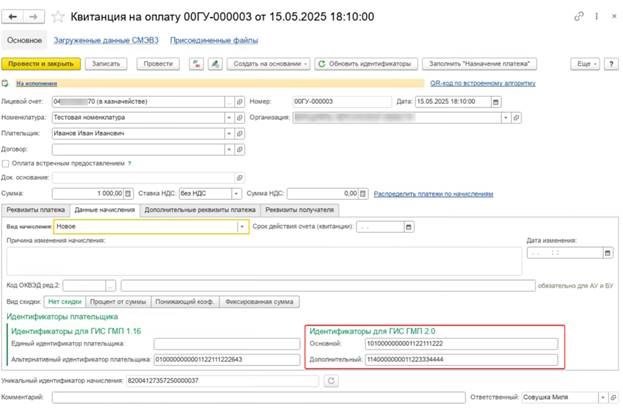Image resolution: width=623 pixels, height=410 pixels.
Task: Click the green signature icon in the toolbar
Action: 215,64
